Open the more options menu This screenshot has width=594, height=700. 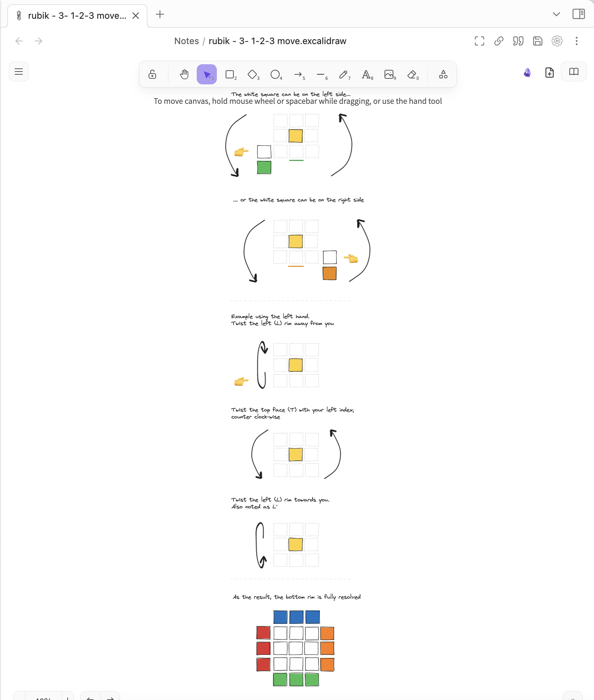576,41
